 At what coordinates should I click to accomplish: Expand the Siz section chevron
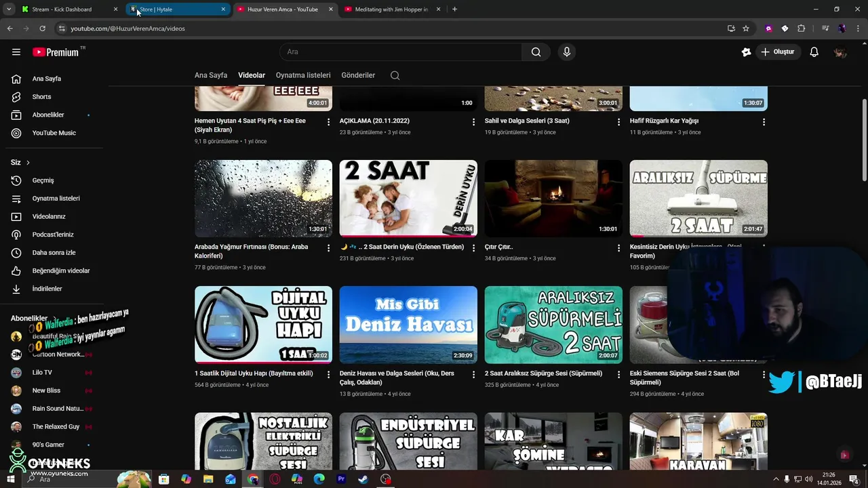click(28, 163)
